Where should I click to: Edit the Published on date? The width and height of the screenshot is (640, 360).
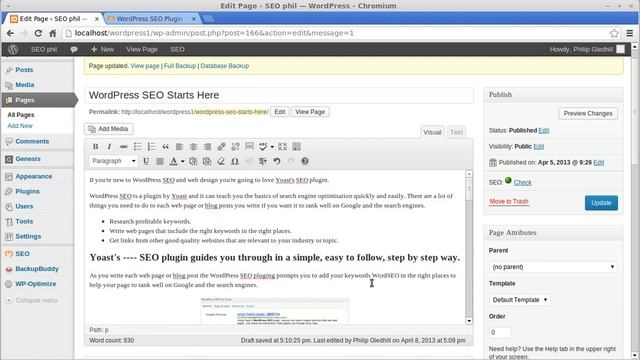pos(598,162)
